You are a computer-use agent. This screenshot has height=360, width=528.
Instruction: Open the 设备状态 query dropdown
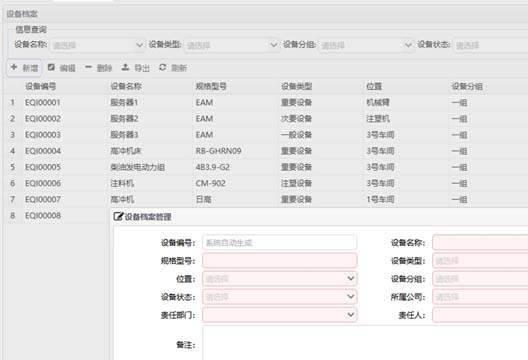coord(491,45)
